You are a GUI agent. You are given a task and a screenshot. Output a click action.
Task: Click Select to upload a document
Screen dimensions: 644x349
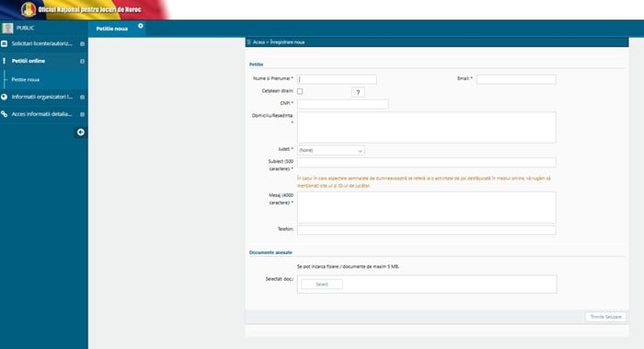pyautogui.click(x=322, y=284)
